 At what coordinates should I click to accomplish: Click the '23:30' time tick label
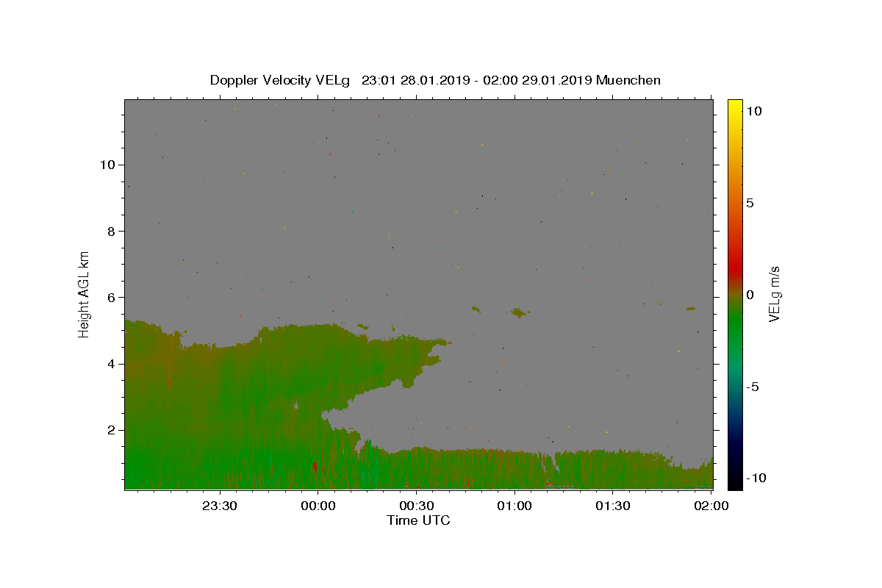pos(220,506)
